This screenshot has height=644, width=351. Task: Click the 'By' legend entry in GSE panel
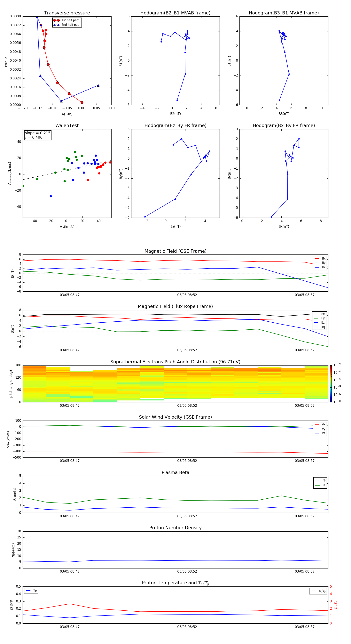[320, 263]
